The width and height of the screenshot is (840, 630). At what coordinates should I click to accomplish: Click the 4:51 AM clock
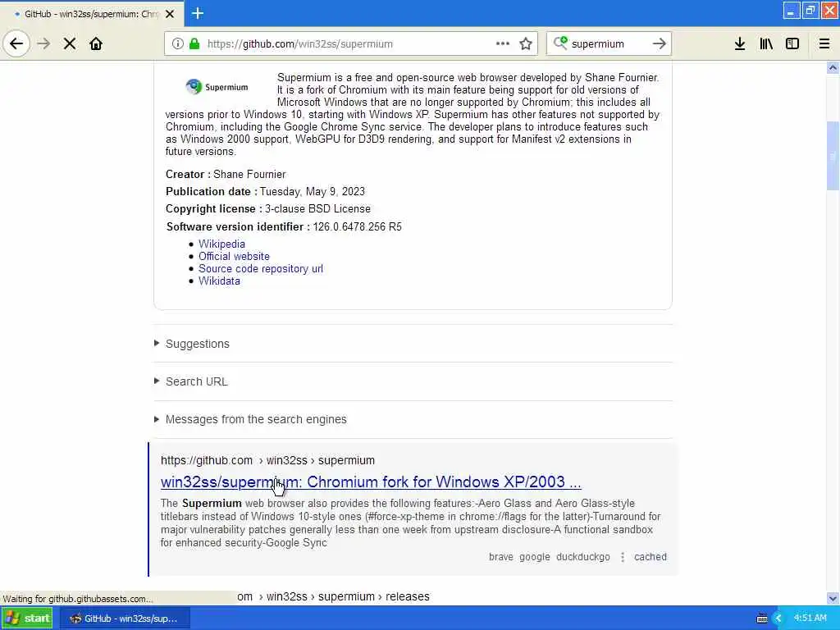[x=810, y=619]
